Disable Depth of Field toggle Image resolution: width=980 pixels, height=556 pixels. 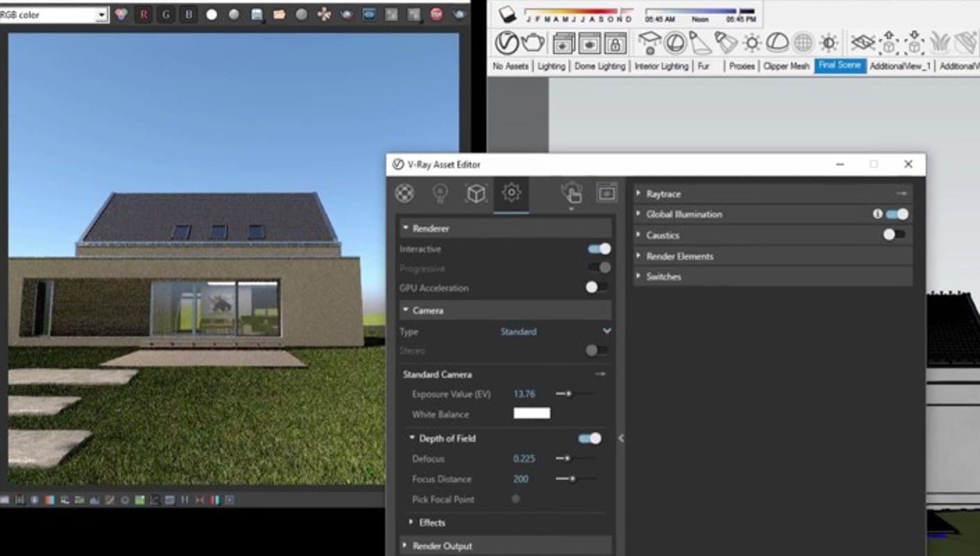(x=589, y=439)
